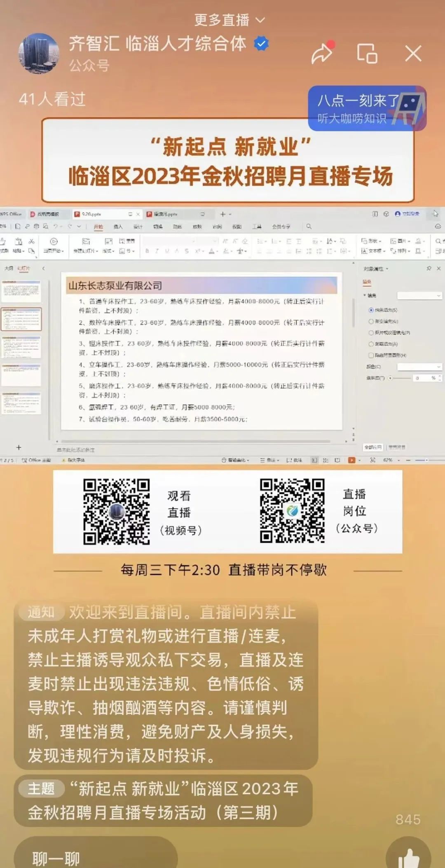Screen dimensions: 445x868
Task: Toggle Italic formatting button
Action: point(157,251)
